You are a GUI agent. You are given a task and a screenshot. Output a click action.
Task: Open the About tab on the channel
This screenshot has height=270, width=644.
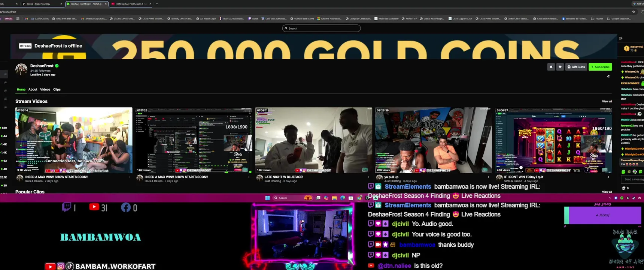coord(33,89)
